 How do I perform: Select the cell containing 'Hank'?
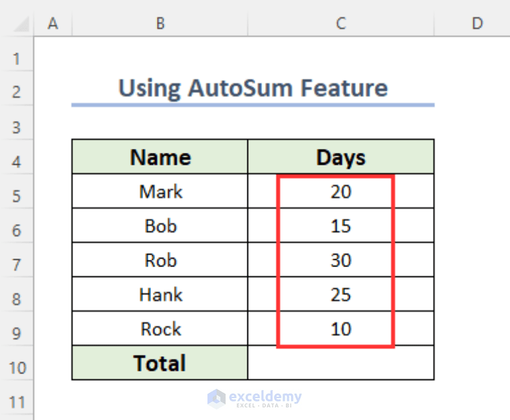pos(160,294)
